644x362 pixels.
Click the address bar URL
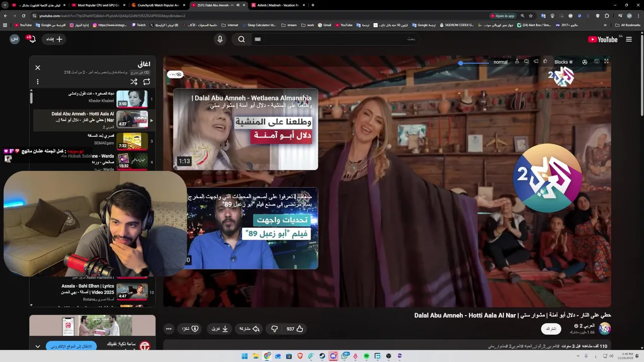click(x=112, y=16)
